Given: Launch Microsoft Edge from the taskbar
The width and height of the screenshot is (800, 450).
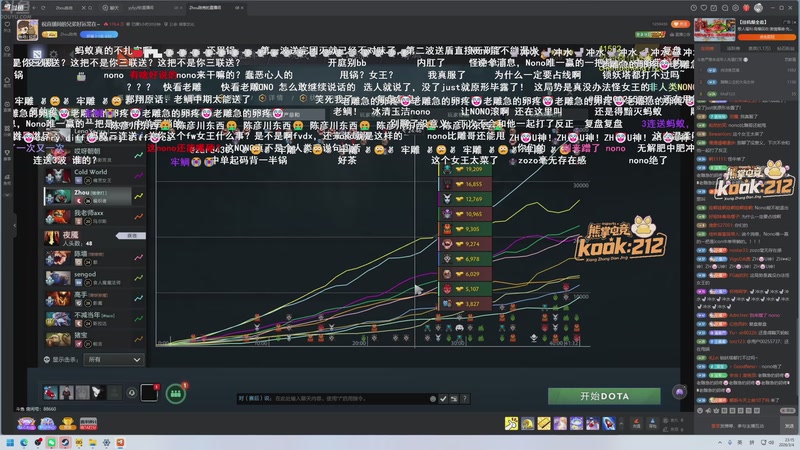Looking at the screenshot, I should 24,442.
